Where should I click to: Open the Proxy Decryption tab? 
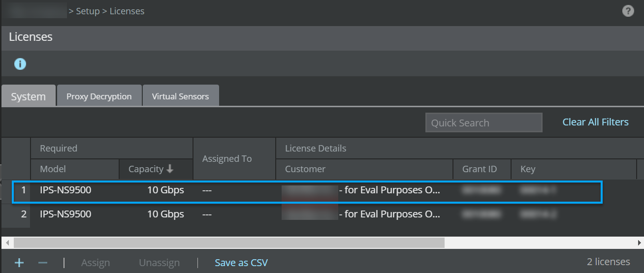99,96
